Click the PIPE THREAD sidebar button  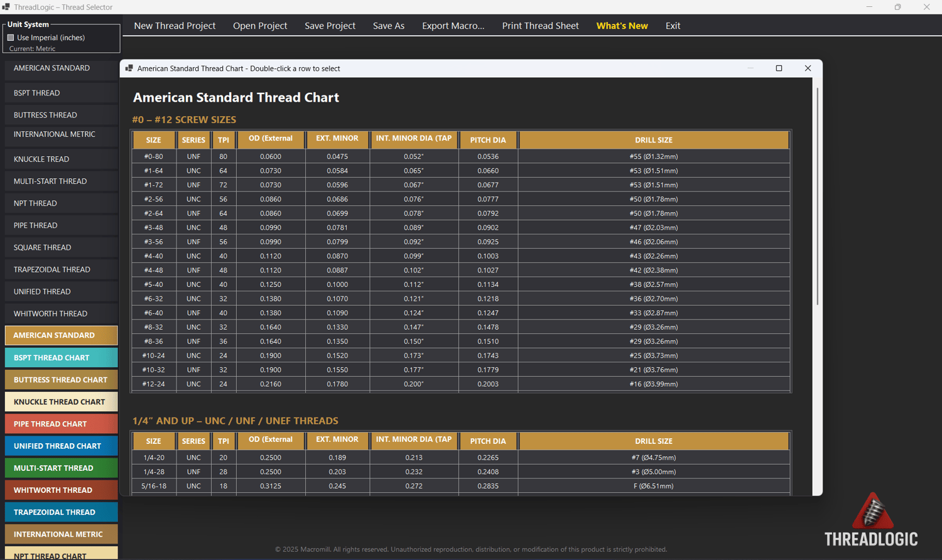pos(62,225)
